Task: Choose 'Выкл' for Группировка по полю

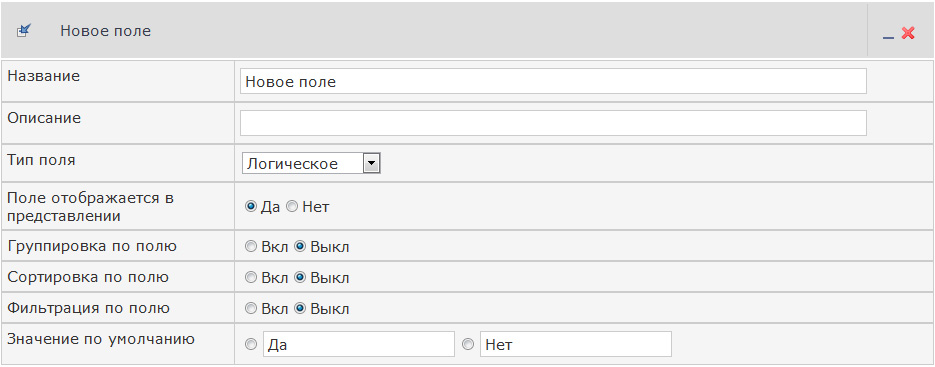Action: [301, 246]
